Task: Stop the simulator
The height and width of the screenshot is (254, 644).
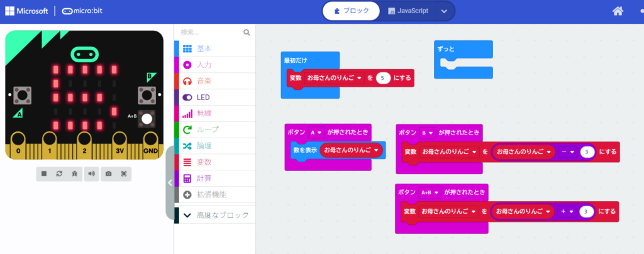Action: tap(44, 174)
